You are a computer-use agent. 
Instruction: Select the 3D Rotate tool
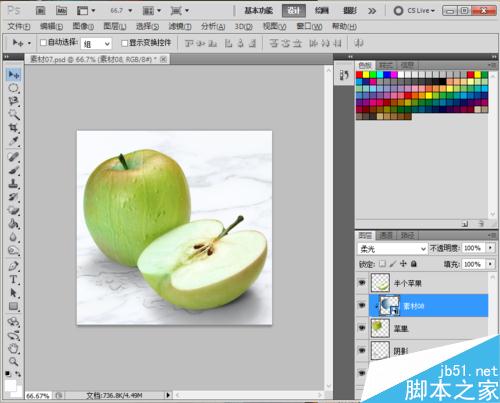(13, 322)
